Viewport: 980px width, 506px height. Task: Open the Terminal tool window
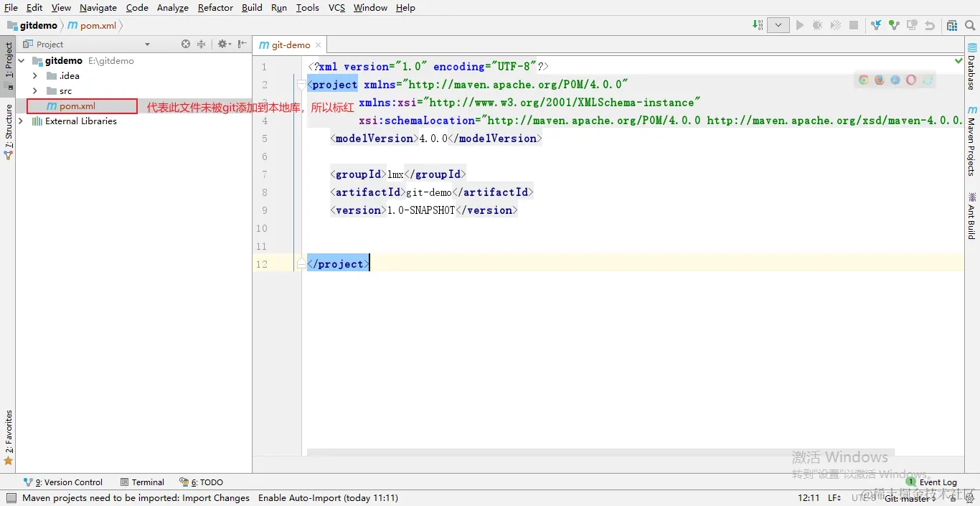coord(142,482)
